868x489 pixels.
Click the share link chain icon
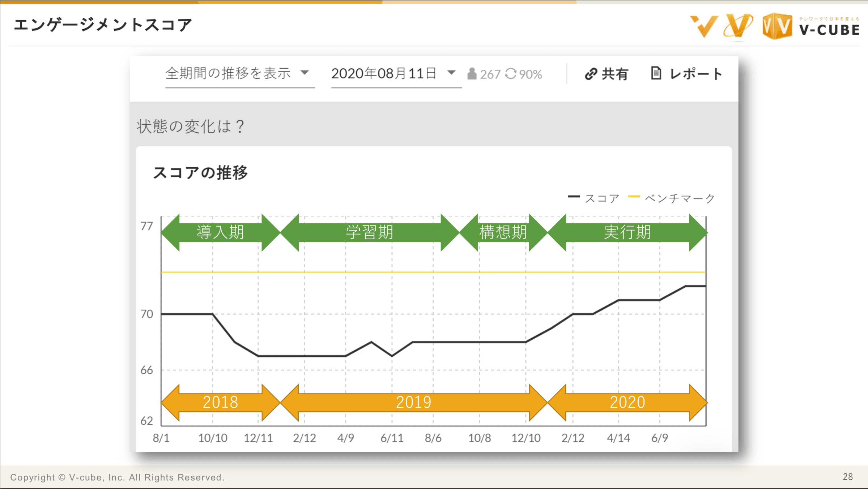pos(591,74)
